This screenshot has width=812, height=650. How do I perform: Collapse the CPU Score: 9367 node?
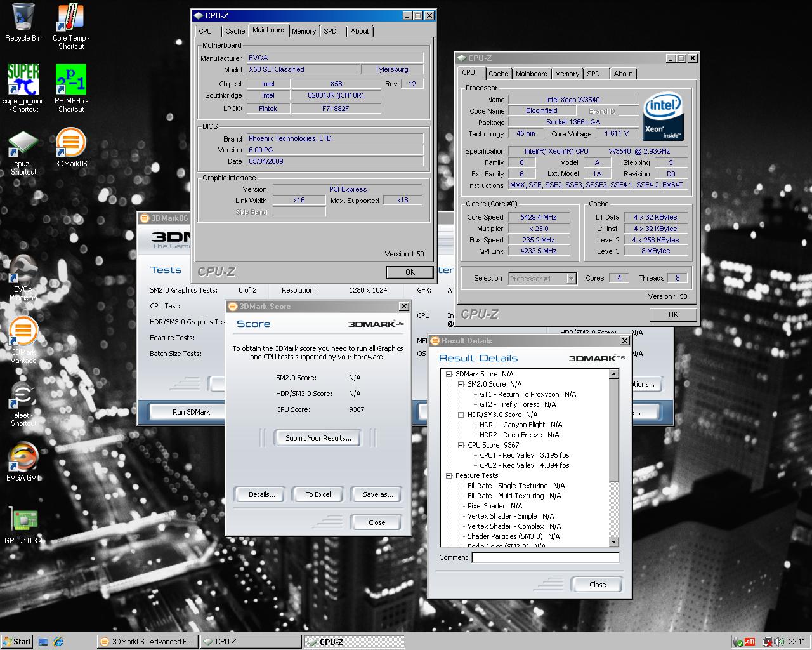(461, 445)
